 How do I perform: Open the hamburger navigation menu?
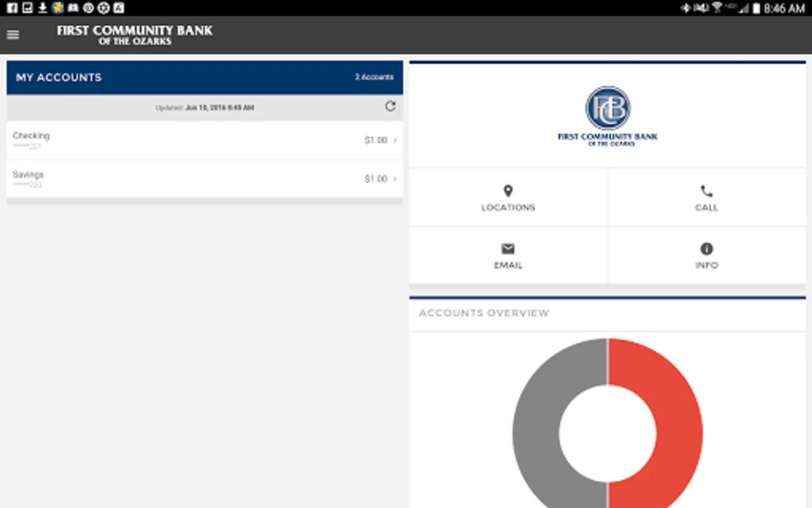pyautogui.click(x=13, y=35)
